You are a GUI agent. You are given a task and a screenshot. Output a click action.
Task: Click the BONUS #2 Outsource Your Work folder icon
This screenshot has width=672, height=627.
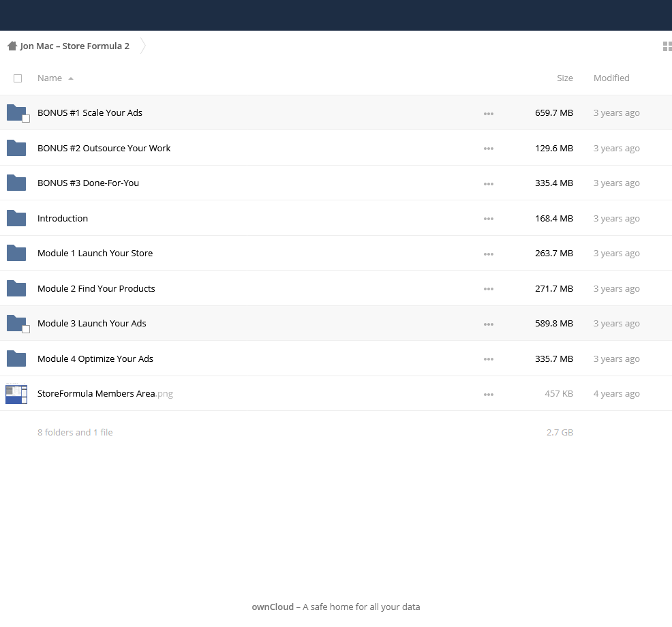point(16,148)
